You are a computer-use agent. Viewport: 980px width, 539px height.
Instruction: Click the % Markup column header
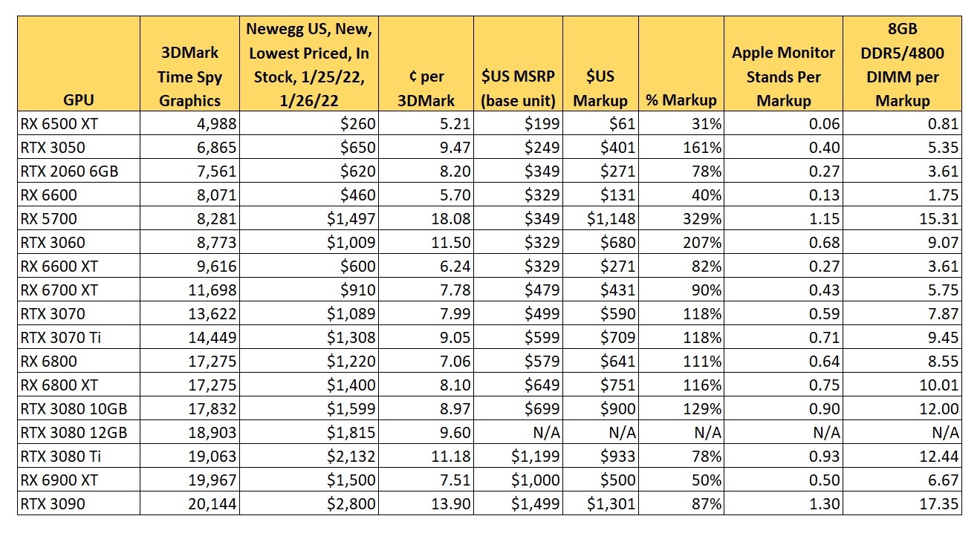[x=681, y=65]
